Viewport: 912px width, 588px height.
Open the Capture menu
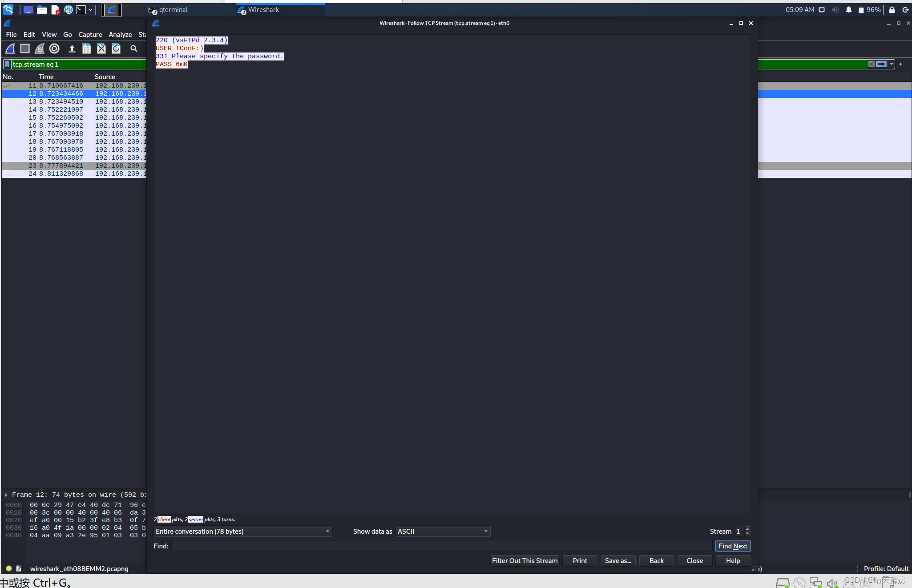click(x=90, y=34)
